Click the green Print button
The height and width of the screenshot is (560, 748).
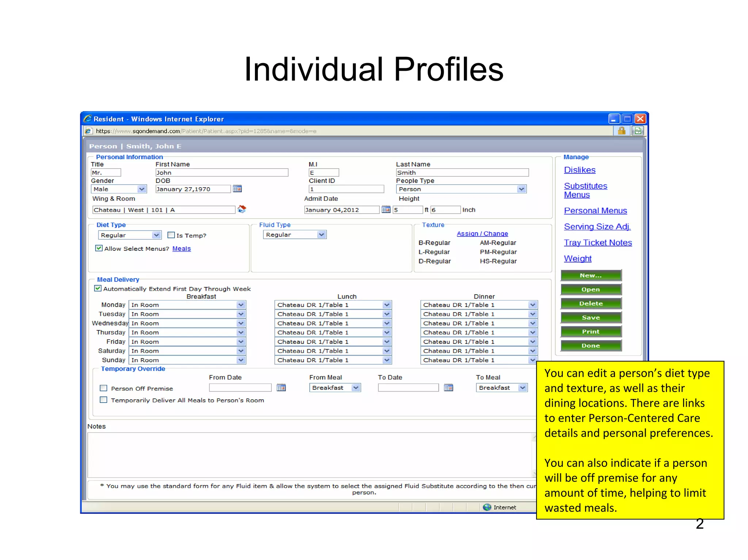pos(591,331)
